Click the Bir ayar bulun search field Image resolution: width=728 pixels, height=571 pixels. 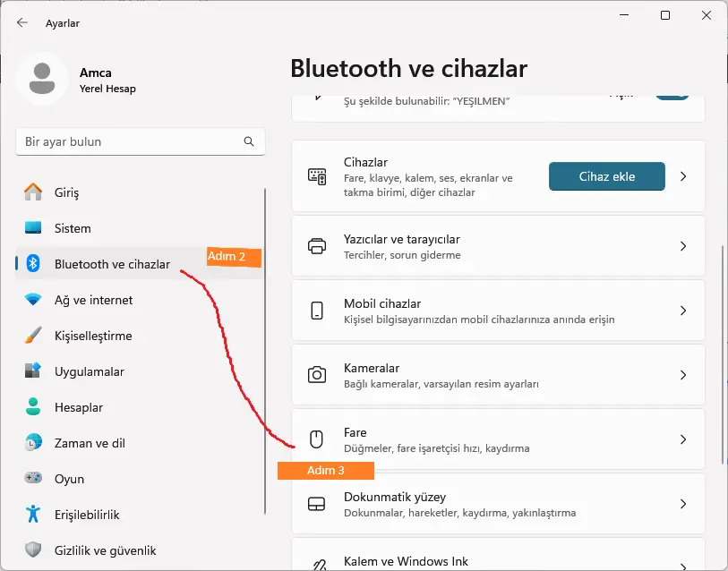(141, 141)
